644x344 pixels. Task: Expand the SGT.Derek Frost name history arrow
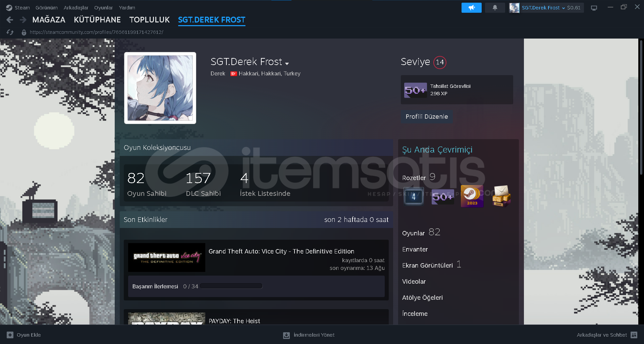(x=287, y=63)
